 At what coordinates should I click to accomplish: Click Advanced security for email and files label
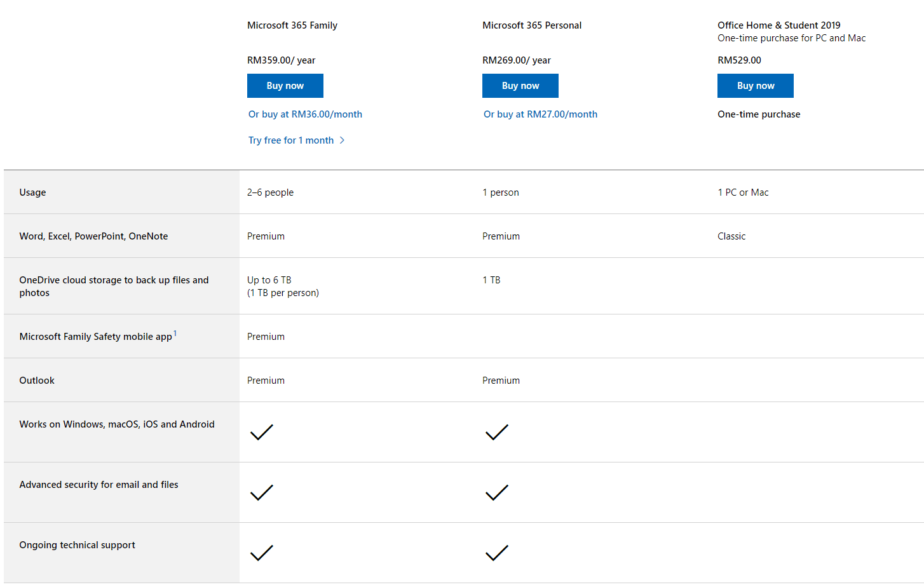pyautogui.click(x=99, y=485)
